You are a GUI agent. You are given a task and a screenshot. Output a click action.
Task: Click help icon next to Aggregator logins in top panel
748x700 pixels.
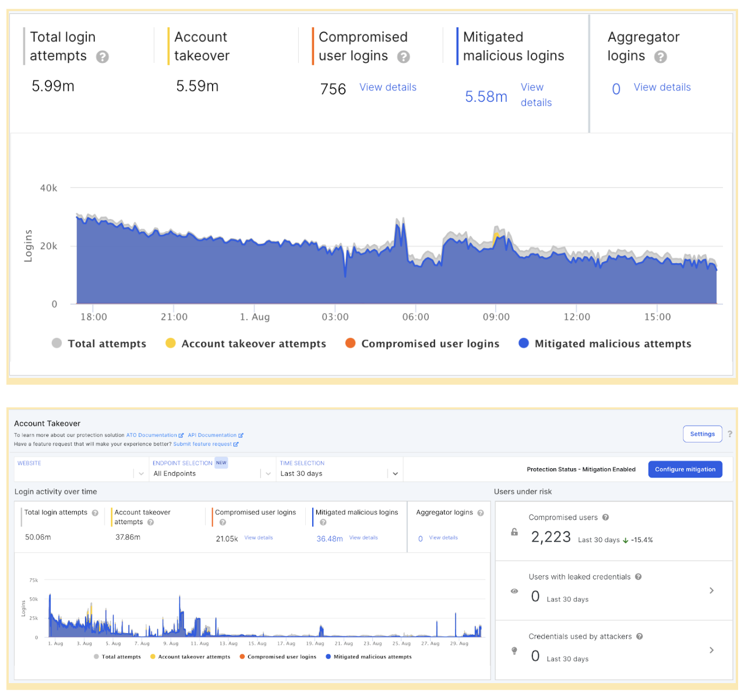click(660, 56)
